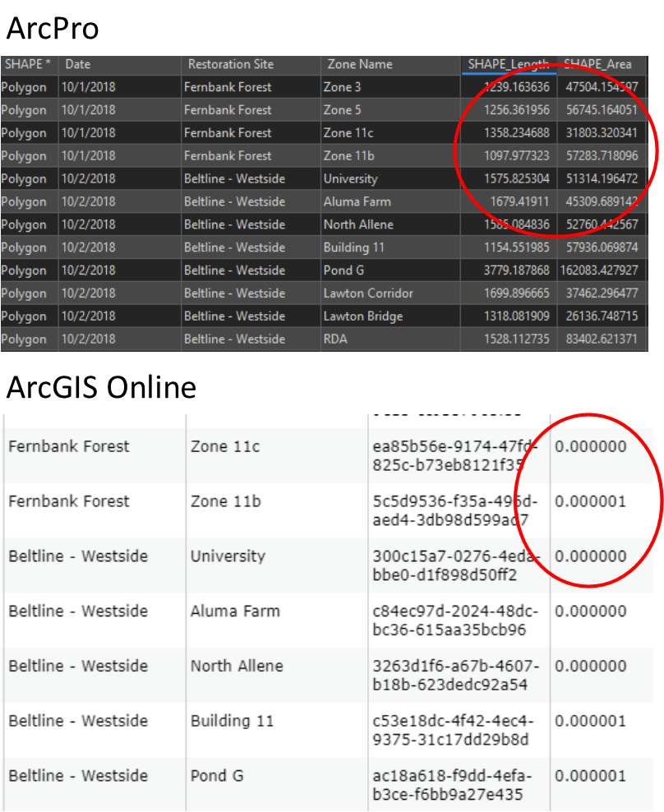The width and height of the screenshot is (664, 812).
Task: Select the GUID starting with ac18a618
Action: coord(452,785)
